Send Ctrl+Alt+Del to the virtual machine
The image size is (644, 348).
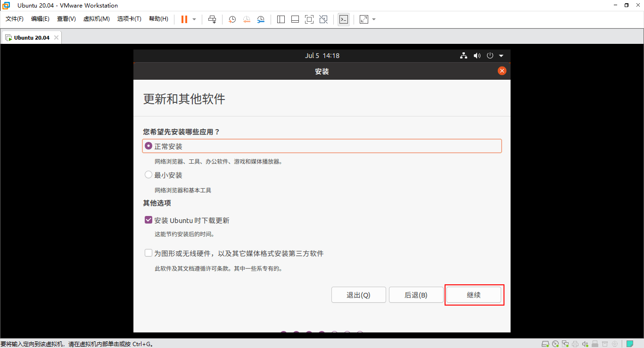[212, 19]
